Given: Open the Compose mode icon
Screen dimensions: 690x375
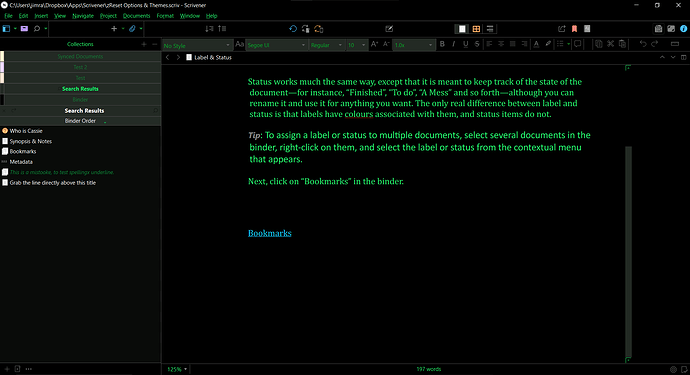Looking at the screenshot, I should [x=389, y=29].
